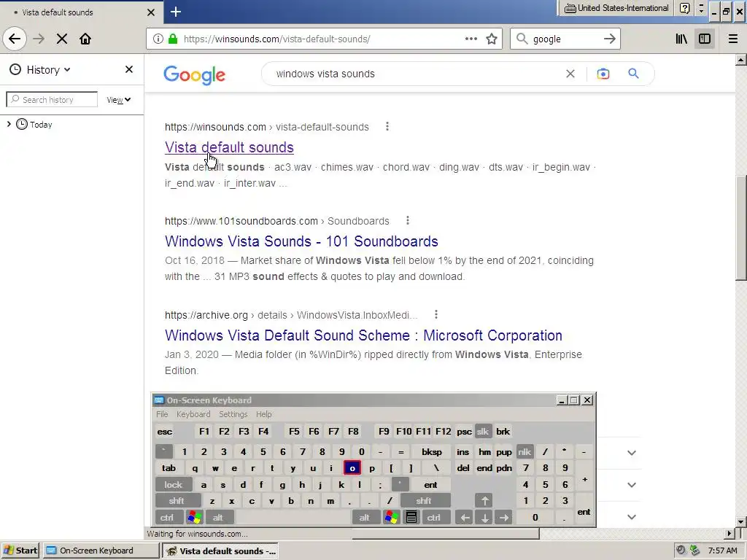Screen dimensions: 747x560
Task: Open the hamburger application menu
Action: pyautogui.click(x=733, y=39)
